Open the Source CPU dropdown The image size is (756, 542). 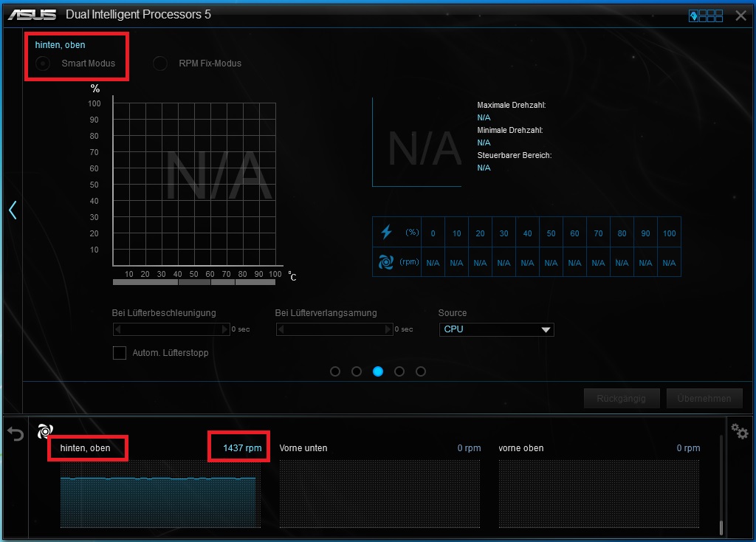click(x=496, y=329)
